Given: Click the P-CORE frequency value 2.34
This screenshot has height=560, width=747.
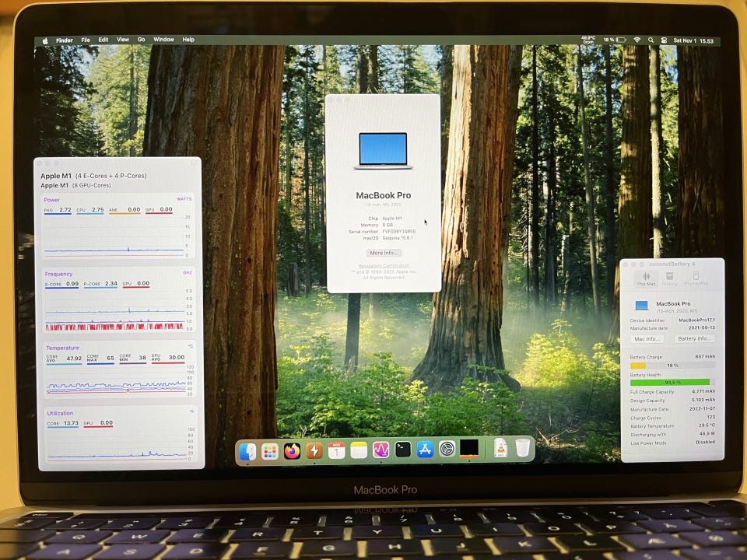Looking at the screenshot, I should (x=110, y=283).
